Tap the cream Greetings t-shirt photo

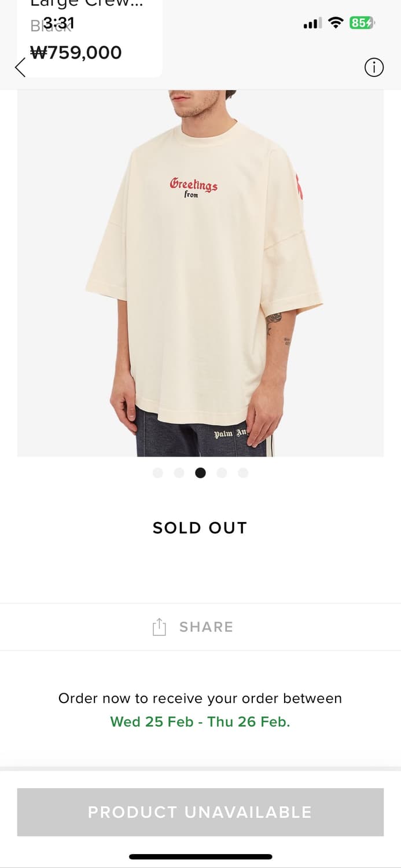pos(200,273)
